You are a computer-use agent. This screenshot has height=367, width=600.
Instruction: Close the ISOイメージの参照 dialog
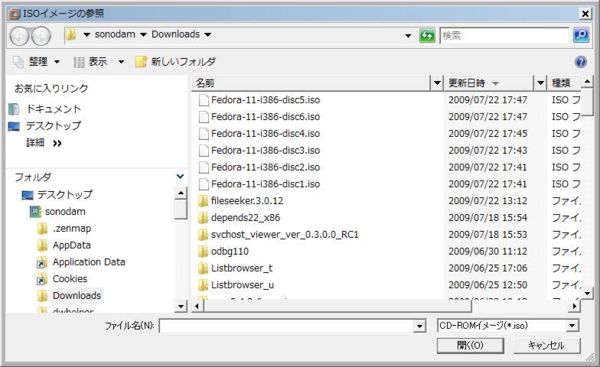585,14
